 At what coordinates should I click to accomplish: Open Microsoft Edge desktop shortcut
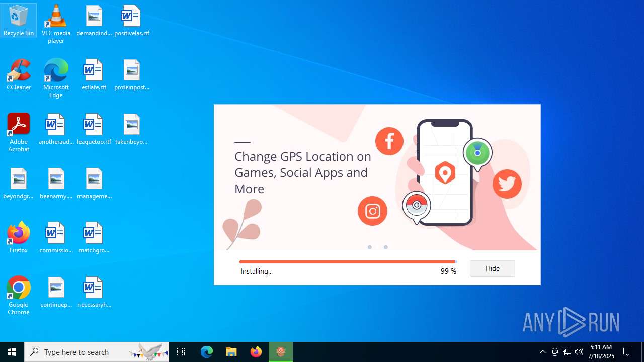[56, 78]
